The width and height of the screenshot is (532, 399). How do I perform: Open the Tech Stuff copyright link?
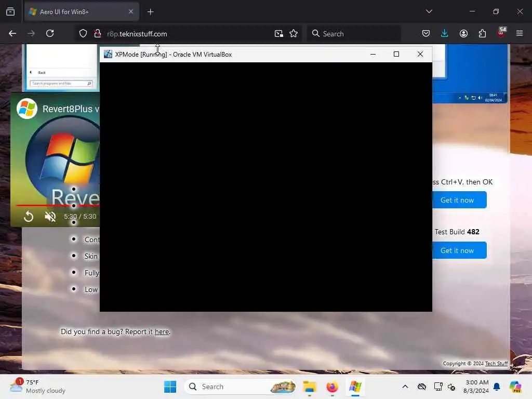pos(496,363)
